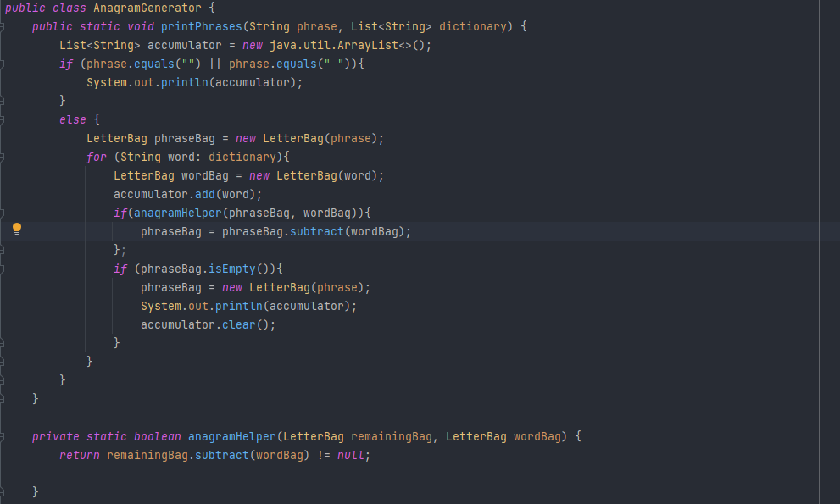
Task: Click the stray semicolon after the if block's closing brace
Action: click(x=123, y=250)
